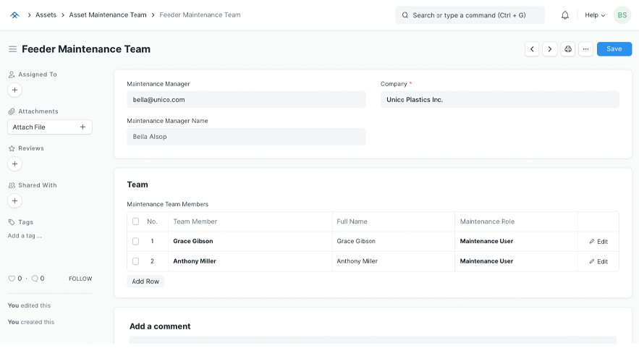Add assignee with Assigned To plus
This screenshot has width=639, height=364.
[x=15, y=90]
